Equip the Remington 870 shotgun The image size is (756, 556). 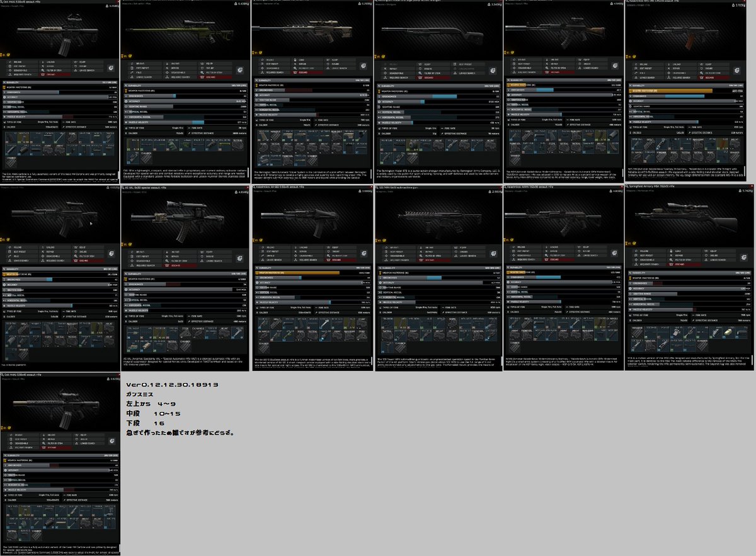[433, 64]
